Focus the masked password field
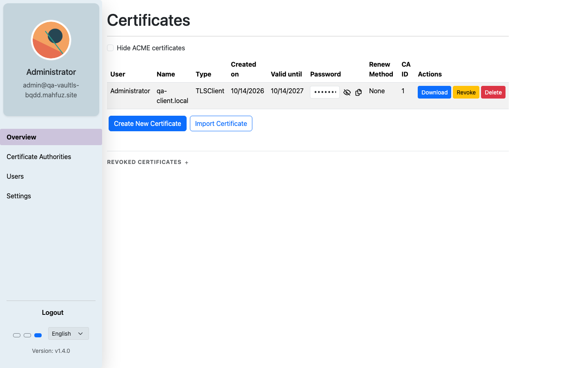This screenshot has width=588, height=368. coord(325,92)
